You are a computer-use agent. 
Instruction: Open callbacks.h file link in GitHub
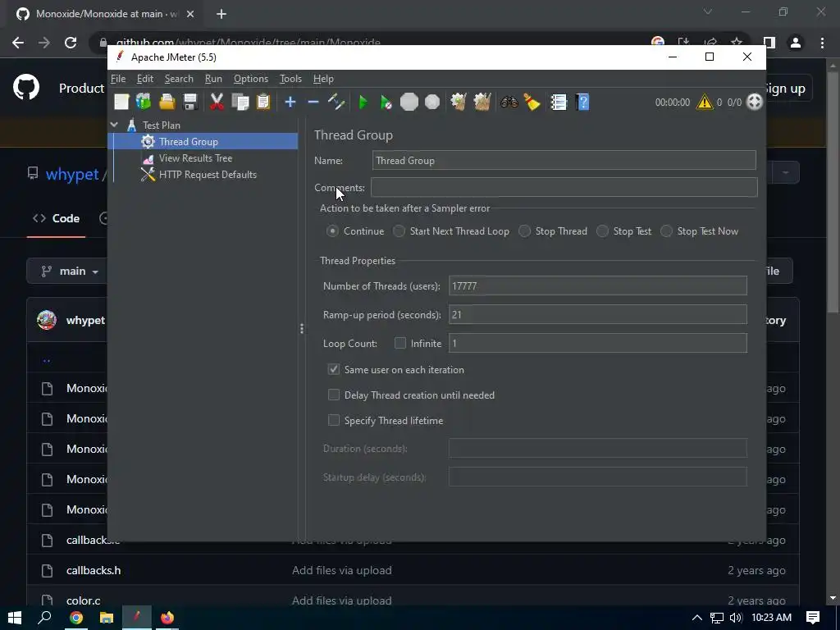94,571
